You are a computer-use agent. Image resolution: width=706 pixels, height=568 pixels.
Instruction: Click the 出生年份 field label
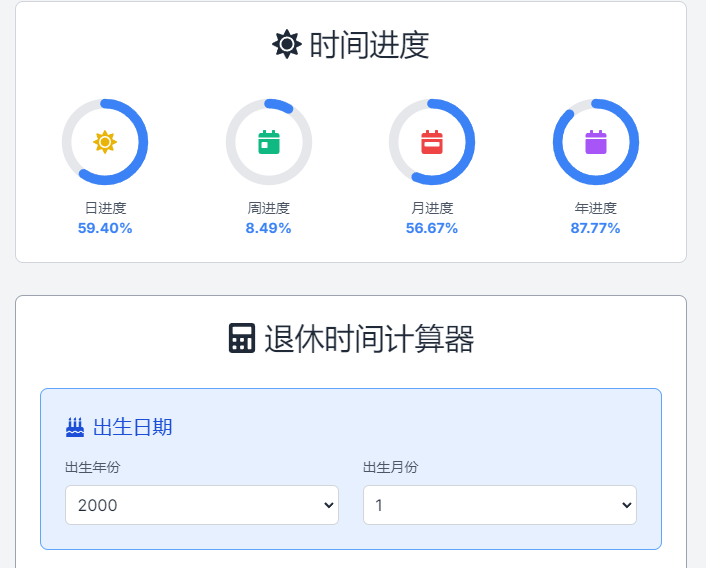[93, 467]
